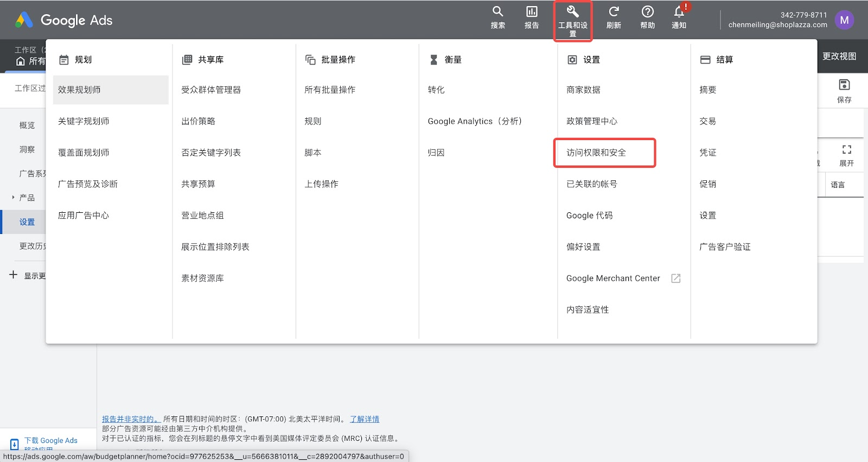Open 转化 under 衡量
Viewport: 868px width, 462px height.
coord(436,90)
